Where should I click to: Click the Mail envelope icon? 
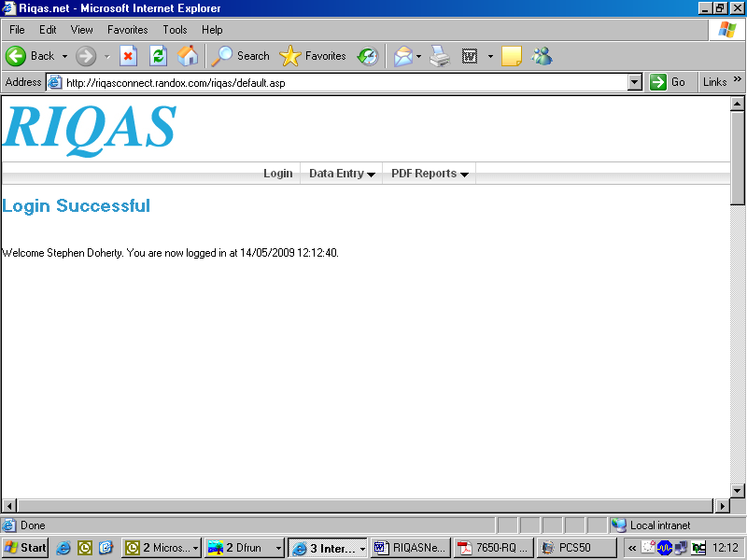pos(403,56)
